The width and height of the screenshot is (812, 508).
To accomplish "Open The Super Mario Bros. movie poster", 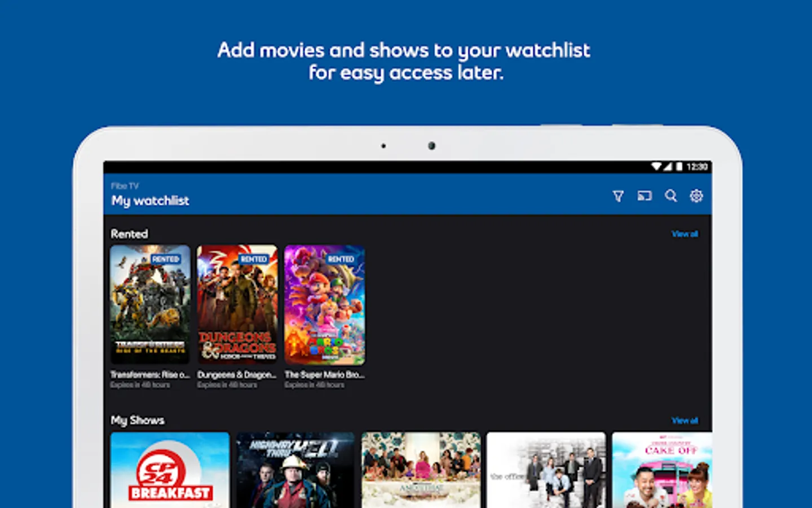I will tap(325, 305).
